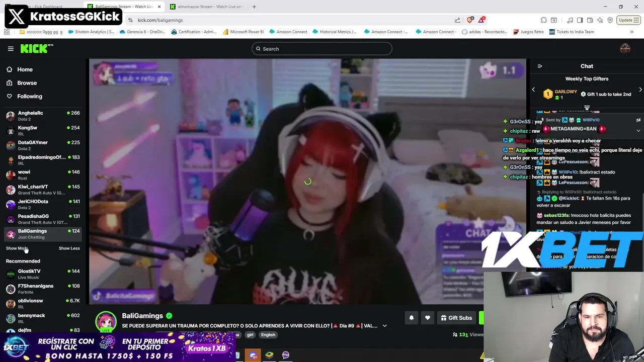Expand the stream title chevron

pos(384,326)
